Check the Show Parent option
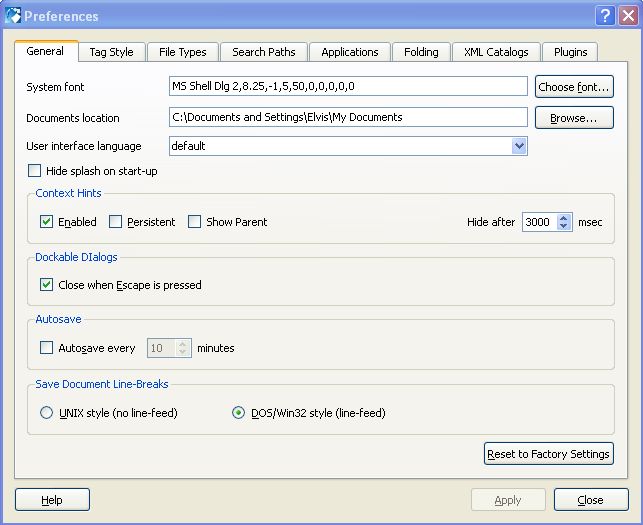643x525 pixels. point(195,222)
